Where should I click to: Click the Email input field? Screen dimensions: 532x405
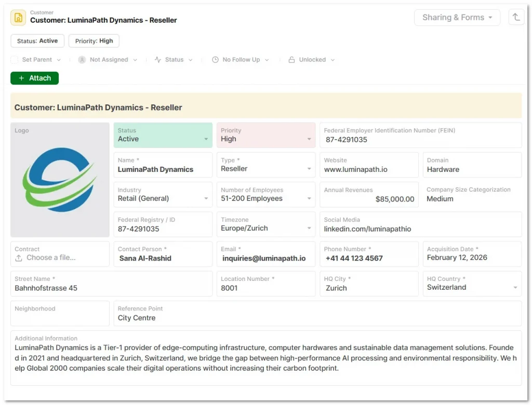tap(265, 258)
